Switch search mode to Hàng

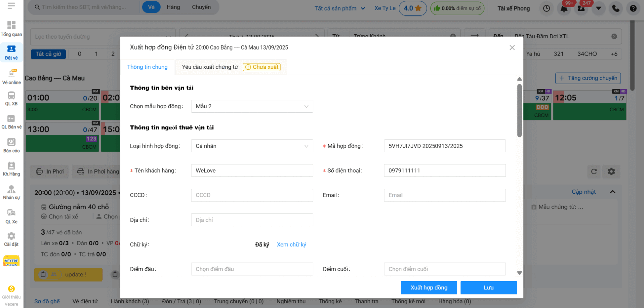173,7
